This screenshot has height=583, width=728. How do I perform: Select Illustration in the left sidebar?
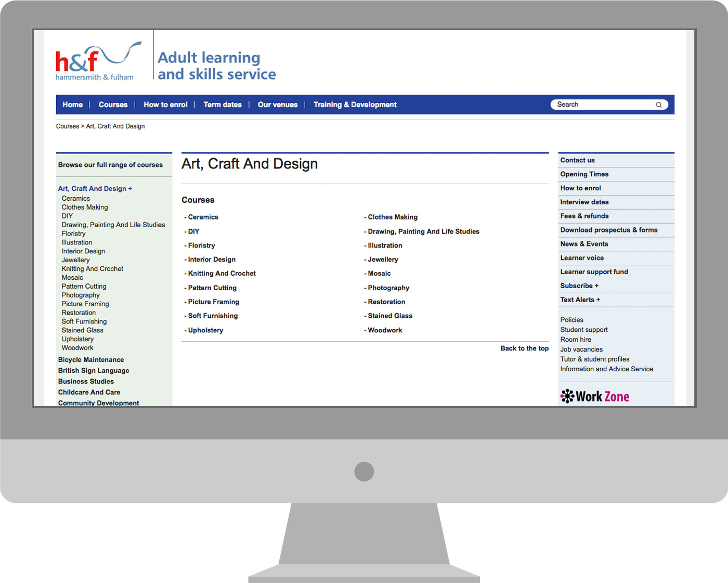(x=77, y=242)
